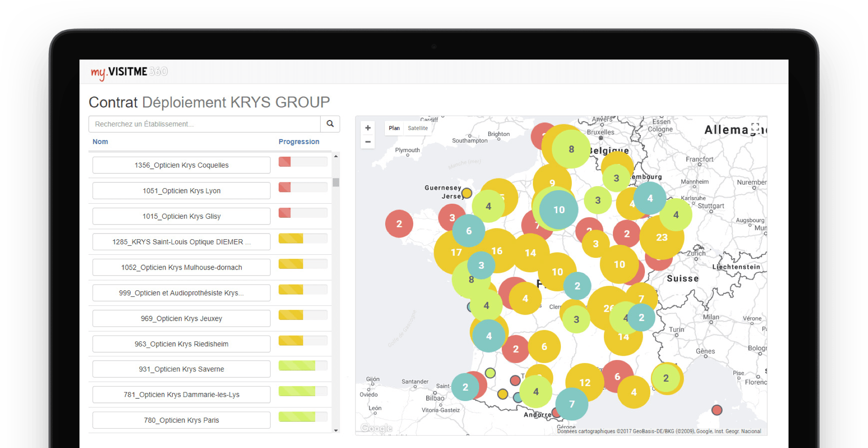Open 1356_Opticien Krys Coquelles
The height and width of the screenshot is (448, 868).
coord(182,165)
